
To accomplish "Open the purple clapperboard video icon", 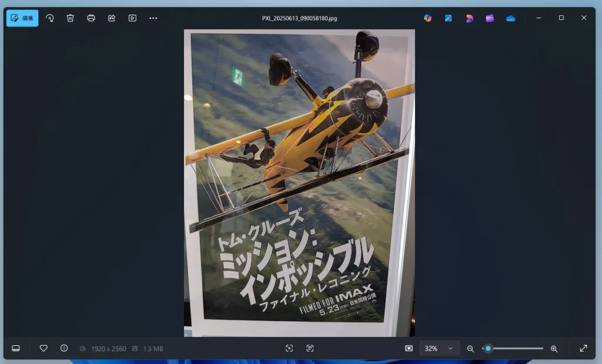I will pyautogui.click(x=490, y=18).
